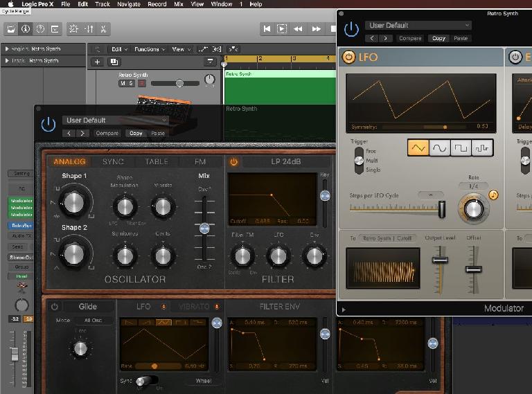Mute the Retro Synth track
The image size is (532, 394).
tap(123, 83)
